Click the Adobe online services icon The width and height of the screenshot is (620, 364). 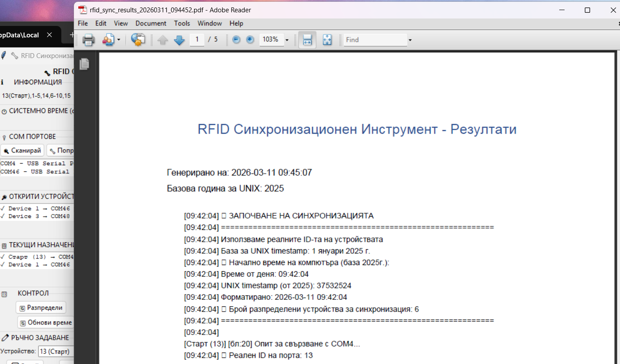coord(138,40)
